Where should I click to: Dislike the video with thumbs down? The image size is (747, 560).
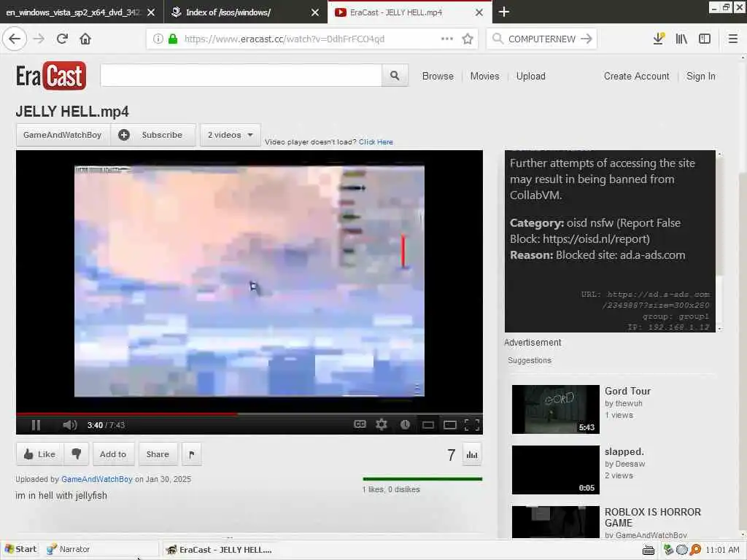click(x=76, y=454)
